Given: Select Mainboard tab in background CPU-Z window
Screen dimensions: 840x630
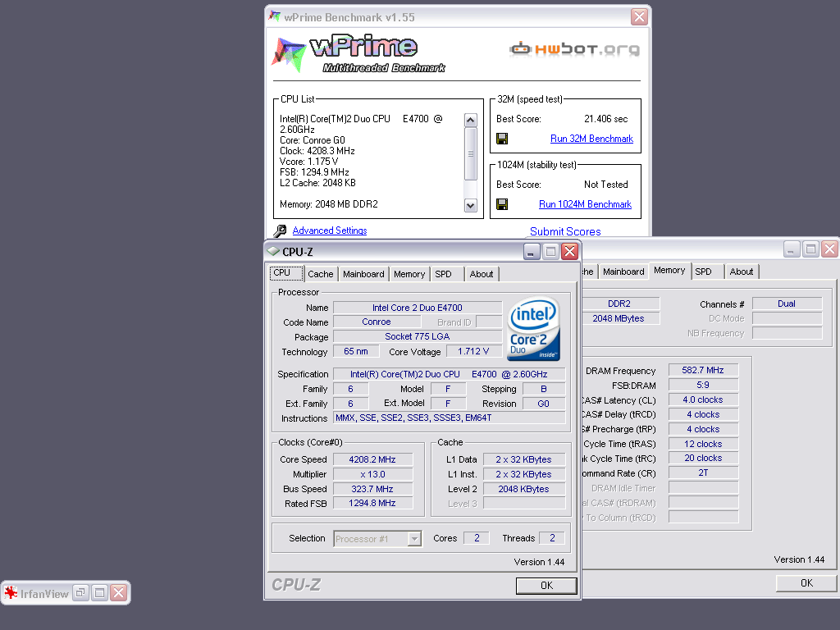Looking at the screenshot, I should 623,272.
